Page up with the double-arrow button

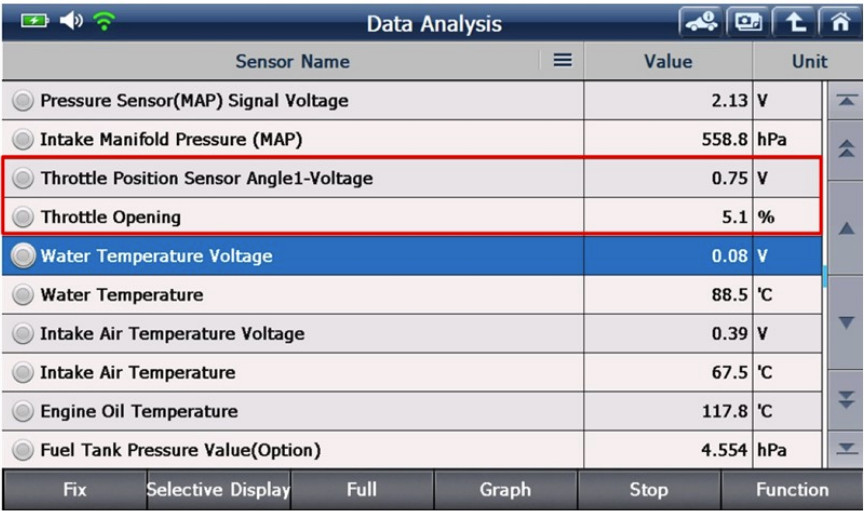[845, 149]
